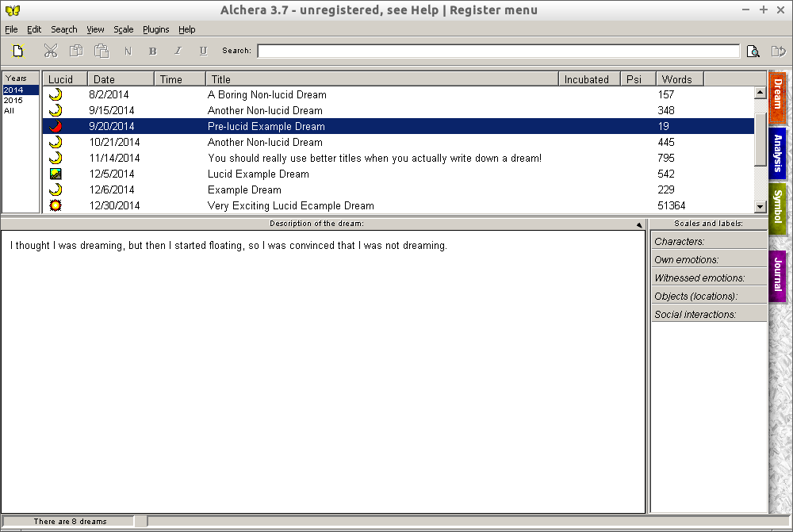This screenshot has width=793, height=532.
Task: Open the Help menu
Action: point(186,29)
